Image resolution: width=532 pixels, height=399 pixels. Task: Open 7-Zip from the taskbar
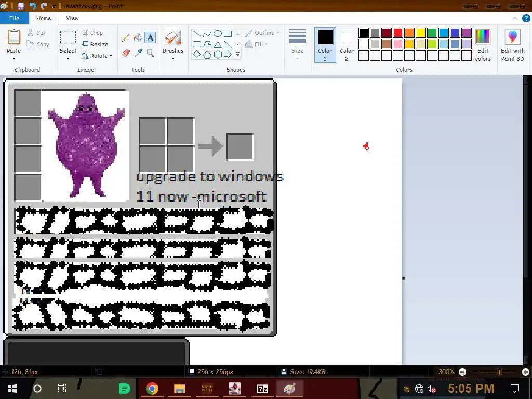click(262, 388)
